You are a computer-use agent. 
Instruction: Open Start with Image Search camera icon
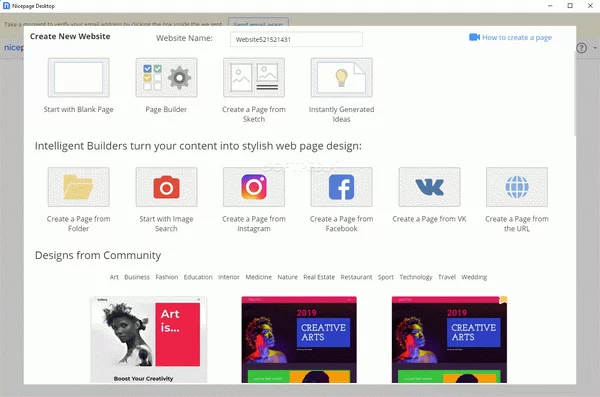(x=166, y=187)
